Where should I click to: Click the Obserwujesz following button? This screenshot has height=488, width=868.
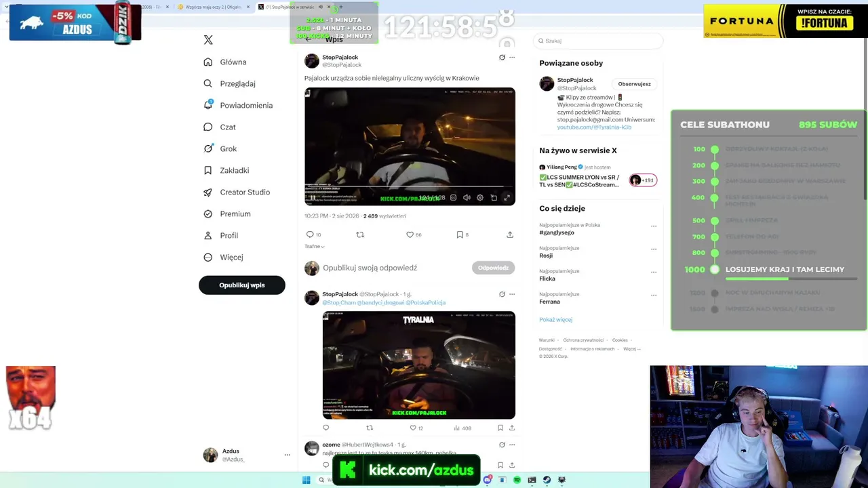pyautogui.click(x=635, y=84)
